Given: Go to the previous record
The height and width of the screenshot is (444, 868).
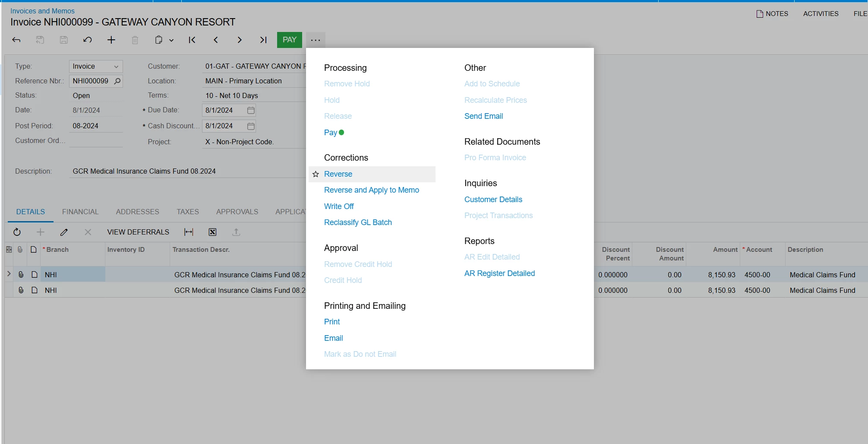Looking at the screenshot, I should click(x=216, y=40).
